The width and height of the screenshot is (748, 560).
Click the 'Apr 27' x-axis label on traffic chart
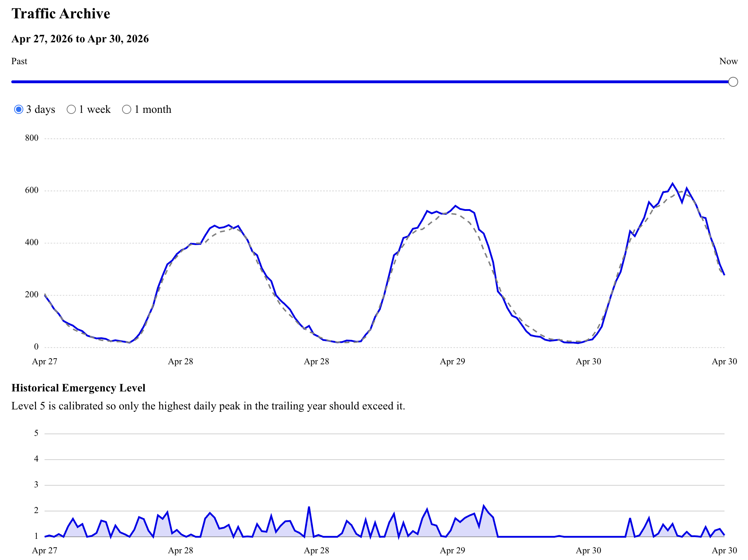[44, 361]
